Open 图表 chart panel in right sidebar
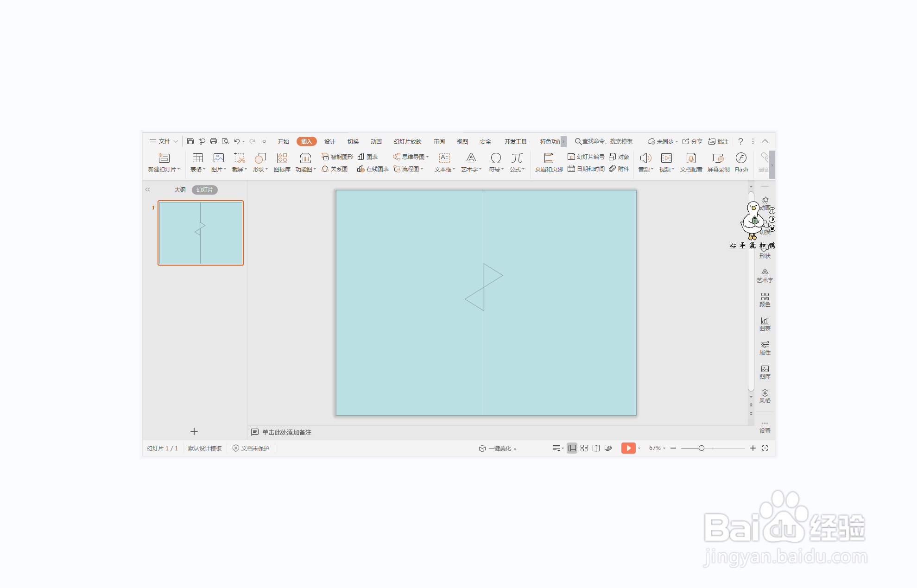This screenshot has height=588, width=917. coord(765,323)
